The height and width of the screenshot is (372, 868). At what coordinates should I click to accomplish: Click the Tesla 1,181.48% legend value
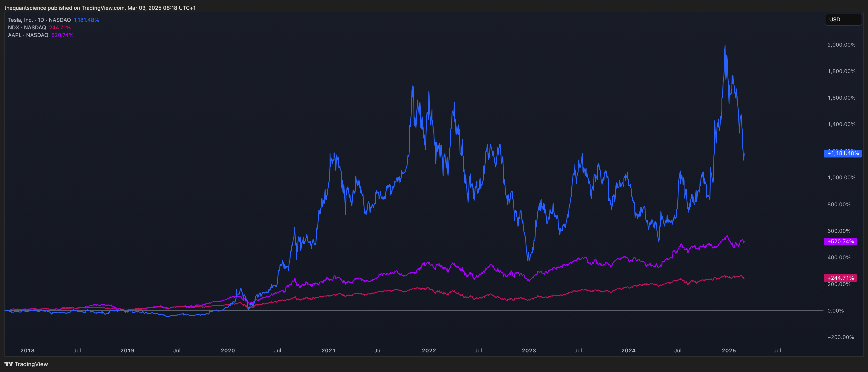(87, 20)
